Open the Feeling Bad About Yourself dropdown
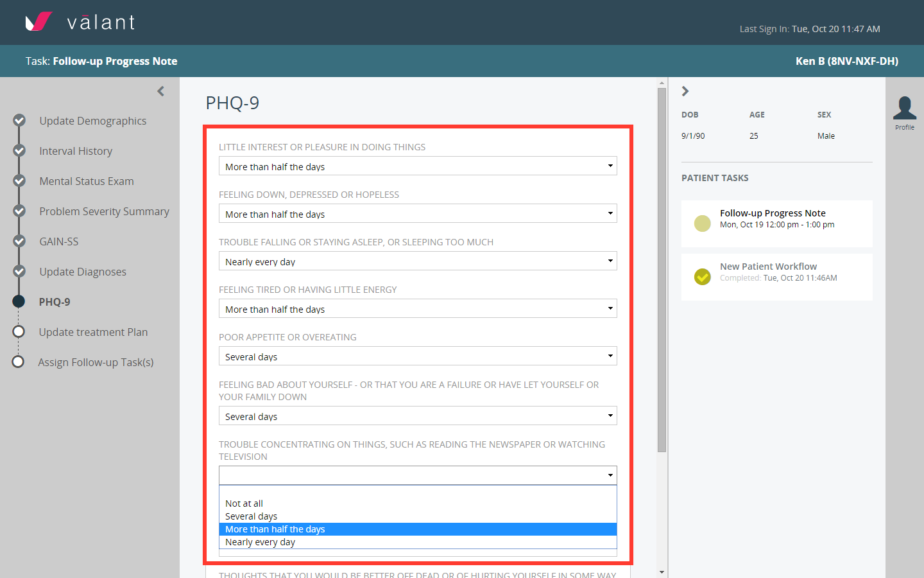The image size is (924, 578). (418, 416)
